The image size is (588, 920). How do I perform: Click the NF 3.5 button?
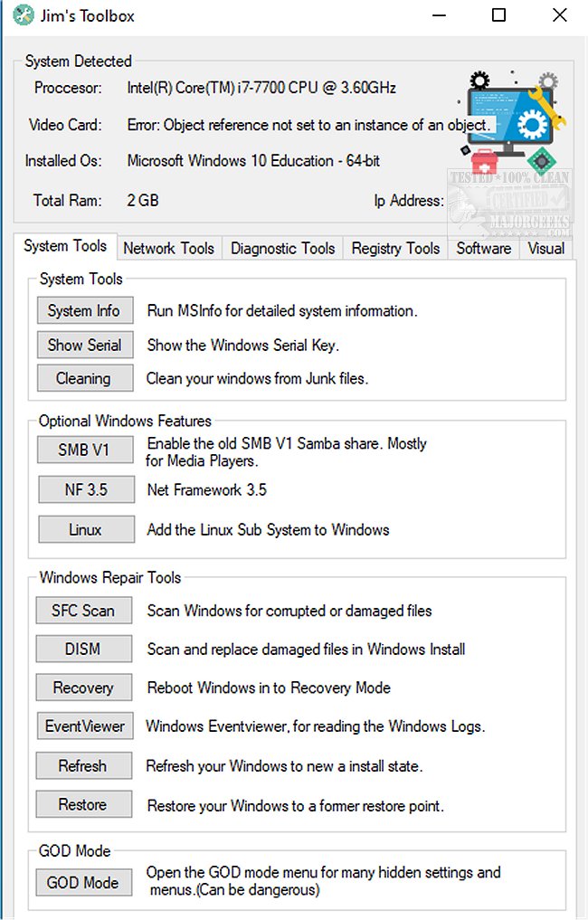[x=86, y=489]
